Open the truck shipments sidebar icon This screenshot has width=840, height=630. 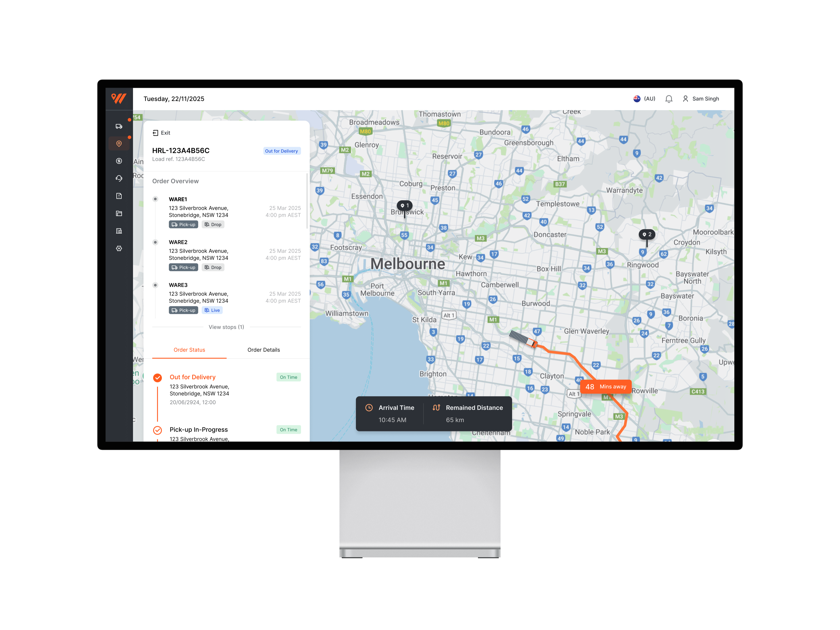click(119, 126)
